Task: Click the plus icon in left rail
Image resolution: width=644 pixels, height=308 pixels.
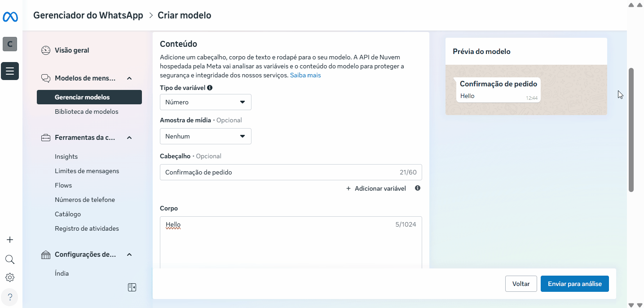Action: point(10,240)
